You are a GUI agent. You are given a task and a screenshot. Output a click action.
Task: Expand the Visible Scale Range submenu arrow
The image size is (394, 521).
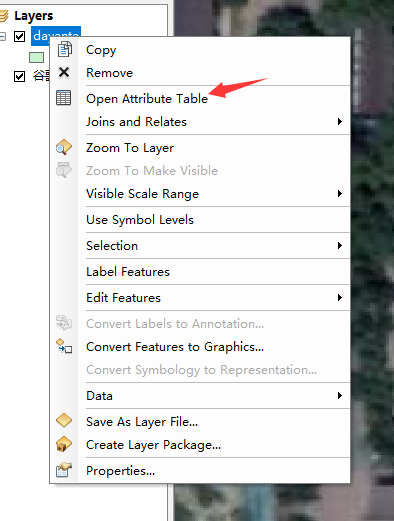click(339, 193)
